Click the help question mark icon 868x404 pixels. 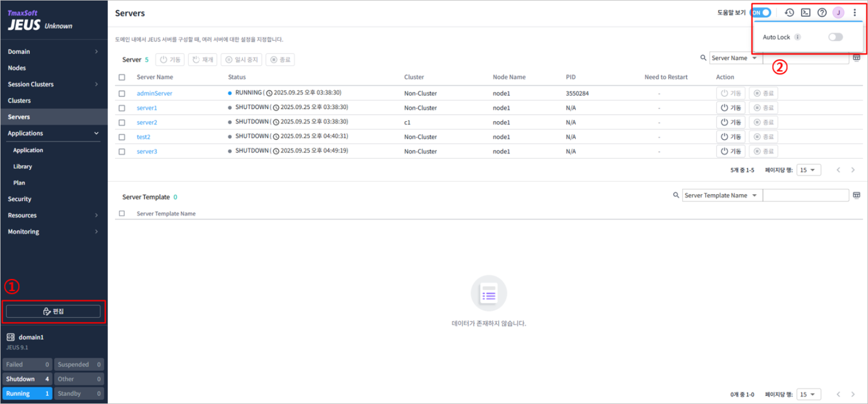pos(822,13)
